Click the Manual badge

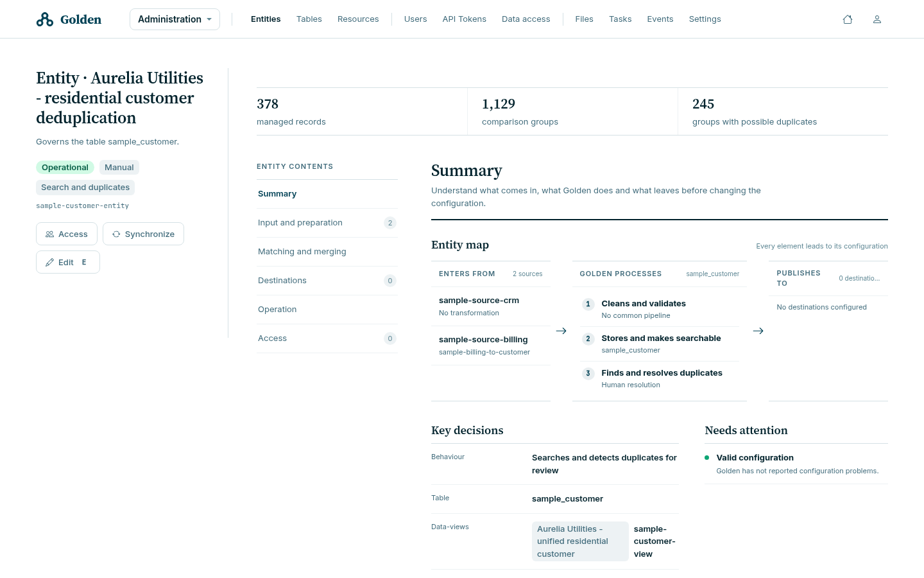(119, 168)
